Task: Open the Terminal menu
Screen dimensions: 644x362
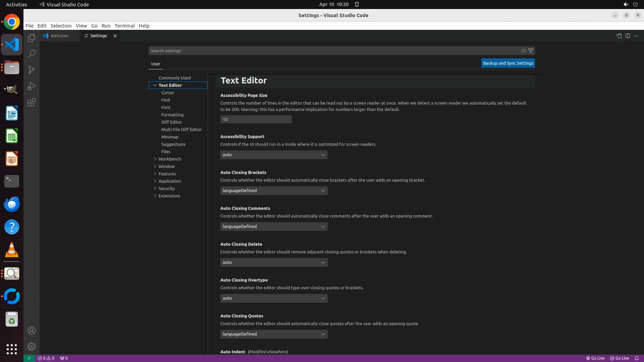Action: point(124,26)
